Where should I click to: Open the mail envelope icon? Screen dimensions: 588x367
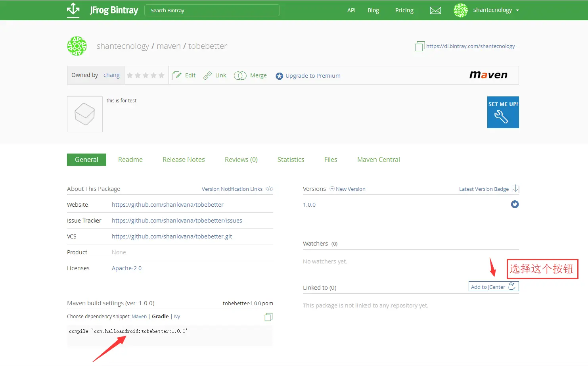point(435,10)
